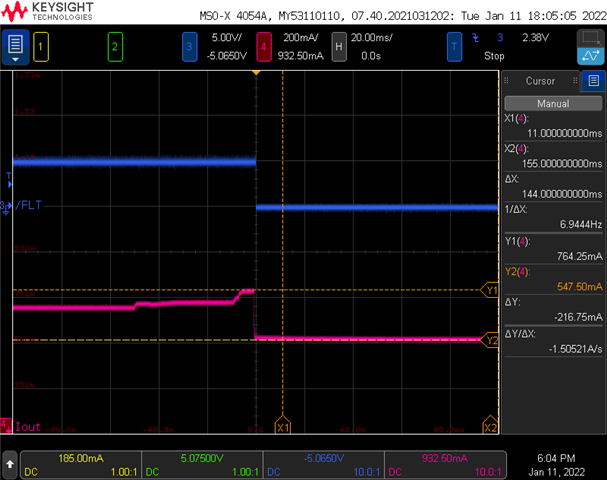This screenshot has width=607, height=480.
Task: Click the /FLT channel label
Action: pyautogui.click(x=28, y=205)
